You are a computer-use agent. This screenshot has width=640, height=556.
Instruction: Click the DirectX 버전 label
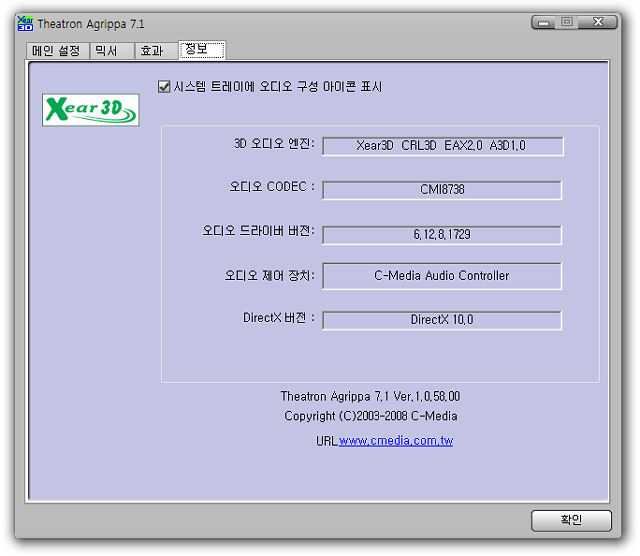[279, 318]
